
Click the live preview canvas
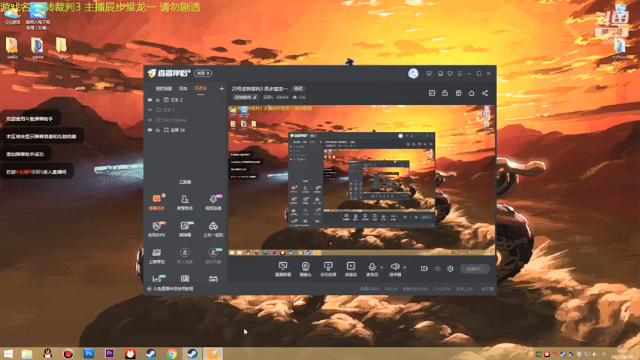tap(362, 180)
